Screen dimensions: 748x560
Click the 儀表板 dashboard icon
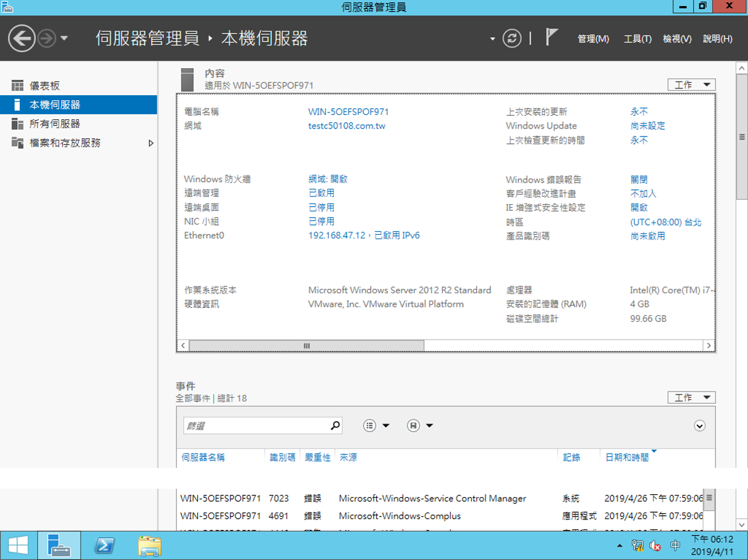(x=17, y=86)
